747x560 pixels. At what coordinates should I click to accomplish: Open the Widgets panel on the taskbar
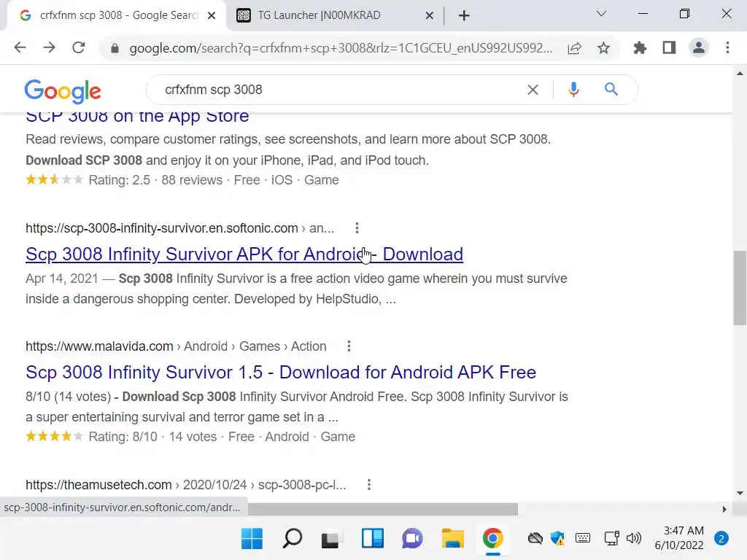pyautogui.click(x=373, y=539)
